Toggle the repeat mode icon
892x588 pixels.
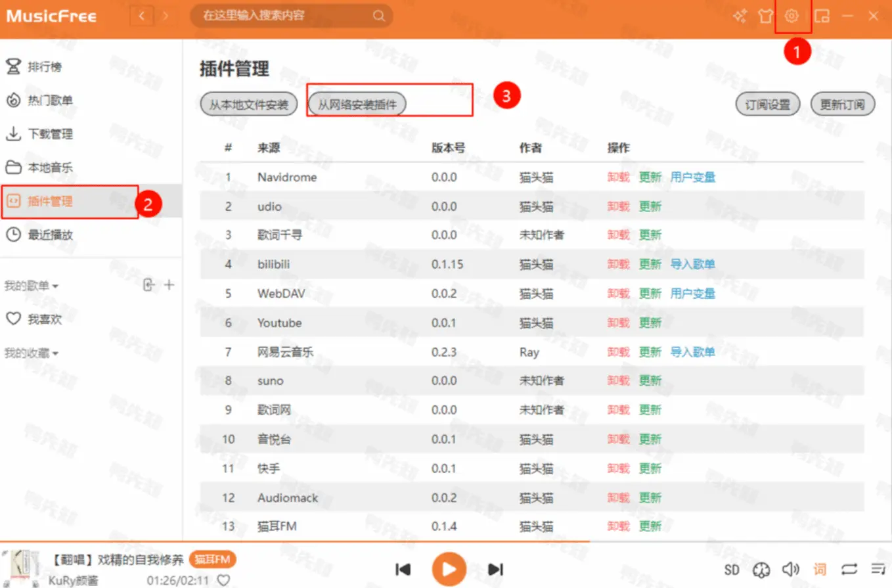[849, 570]
